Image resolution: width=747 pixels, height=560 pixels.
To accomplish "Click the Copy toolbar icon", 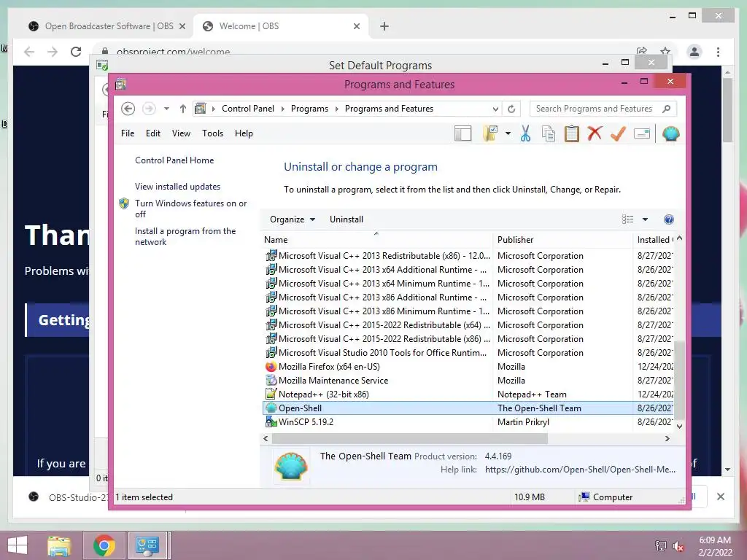I will tap(549, 134).
